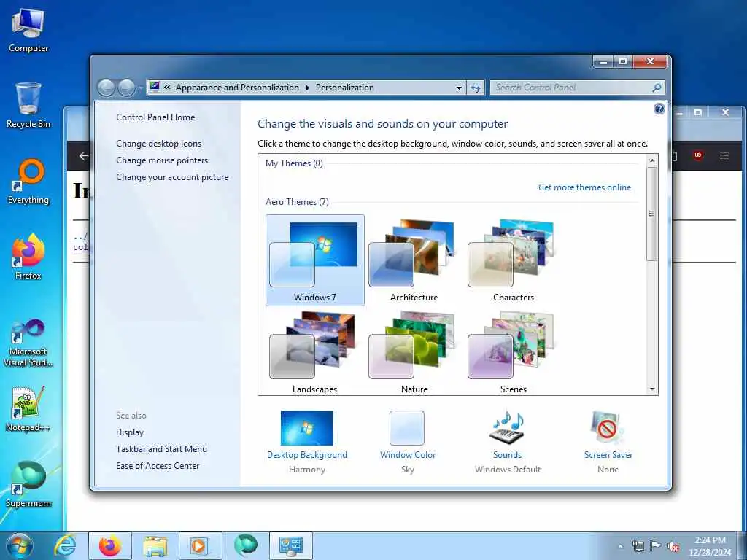This screenshot has height=560, width=747.
Task: Open the Computer desktop icon
Action: (28, 30)
